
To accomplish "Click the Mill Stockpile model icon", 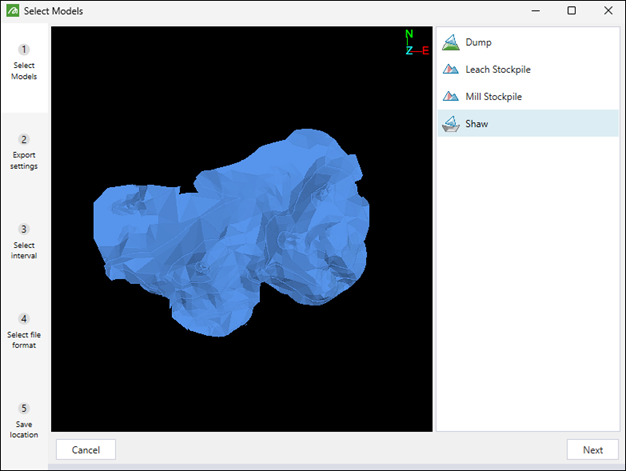I will pos(450,97).
